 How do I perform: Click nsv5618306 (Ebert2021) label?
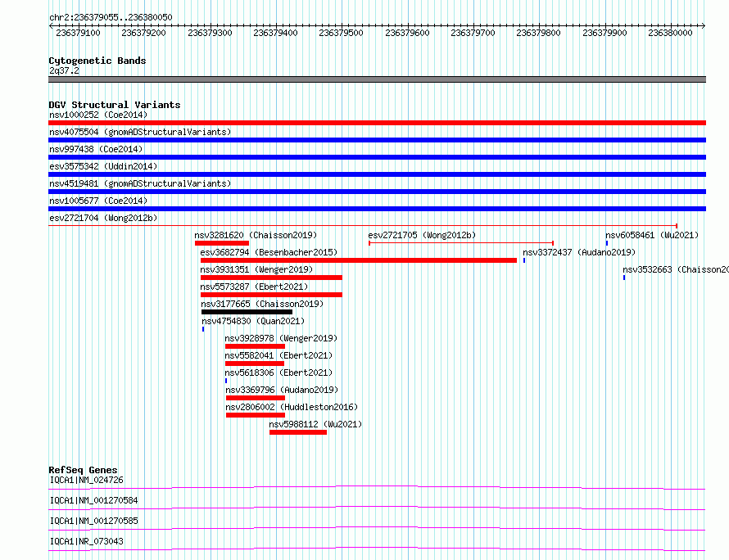point(278,373)
